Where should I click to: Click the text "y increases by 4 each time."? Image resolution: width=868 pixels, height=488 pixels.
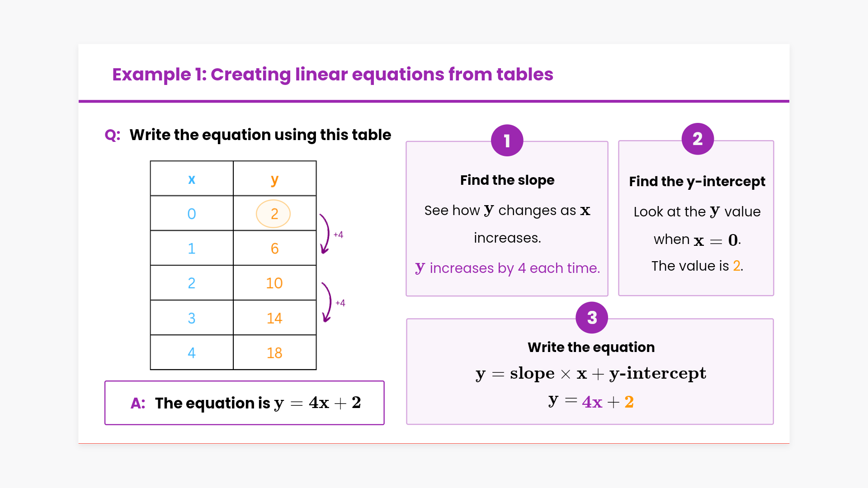tap(507, 268)
